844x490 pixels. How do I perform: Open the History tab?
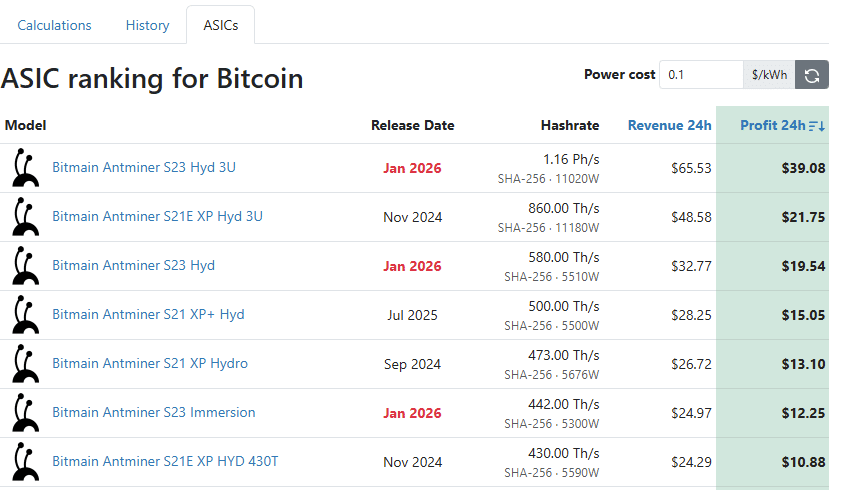[x=147, y=25]
